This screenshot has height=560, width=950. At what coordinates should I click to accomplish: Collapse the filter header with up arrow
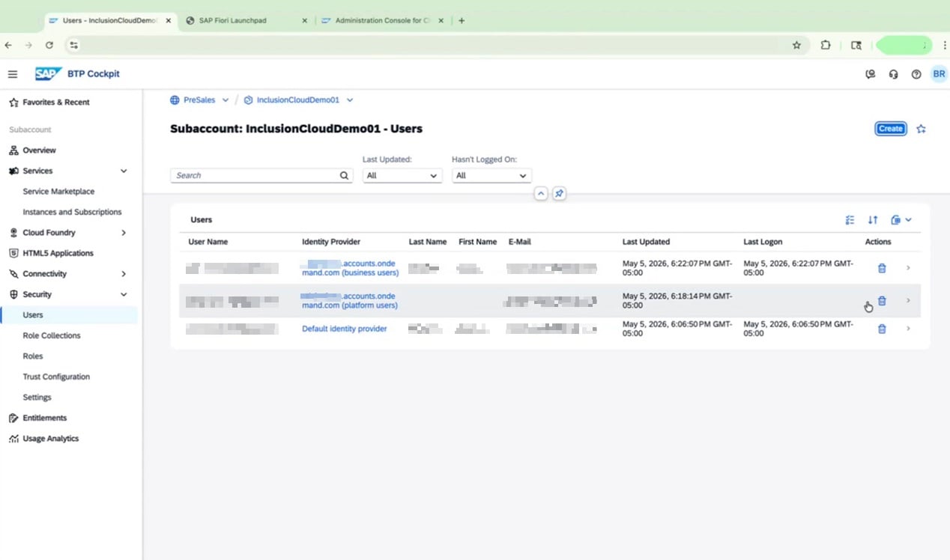[x=540, y=193]
